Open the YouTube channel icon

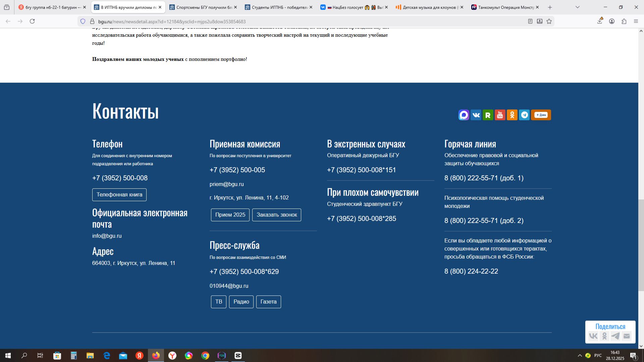pos(500,115)
